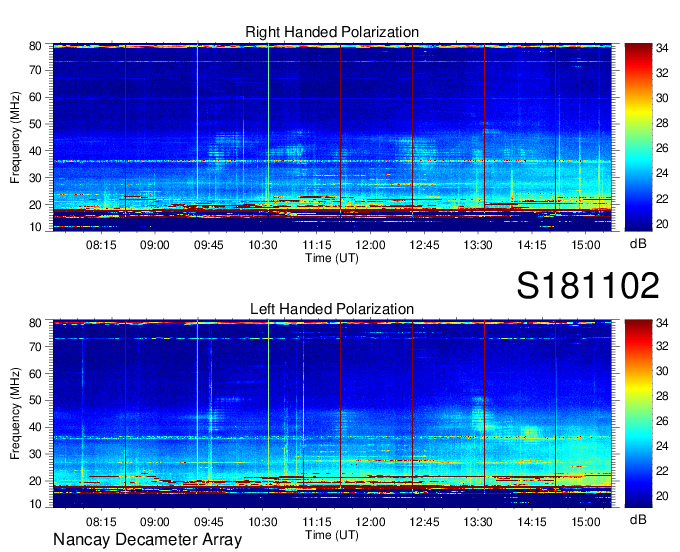The width and height of the screenshot is (680, 552).
Task: Click the 60 MHz tick of the Left Handed plot
Action: pyautogui.click(x=35, y=374)
